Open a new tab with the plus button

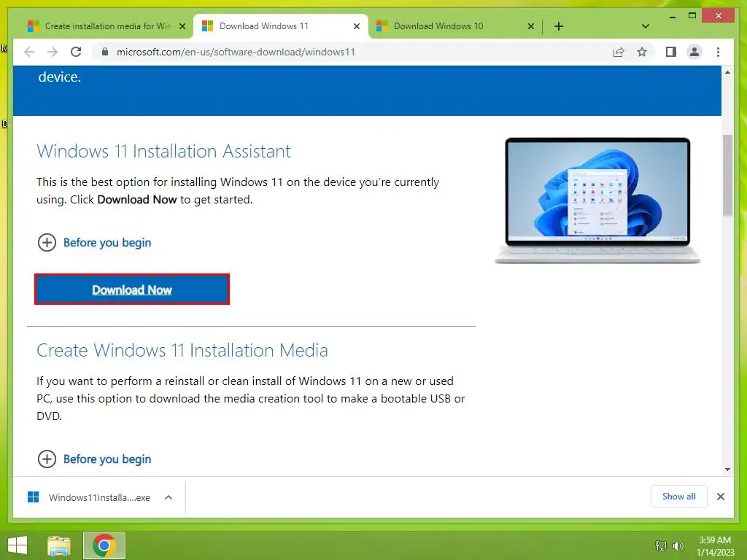click(559, 26)
